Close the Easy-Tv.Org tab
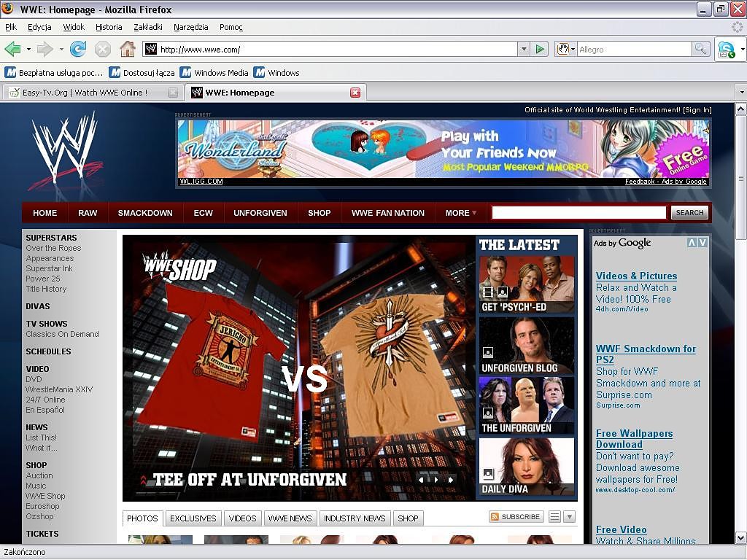The height and width of the screenshot is (560, 747). [x=174, y=93]
